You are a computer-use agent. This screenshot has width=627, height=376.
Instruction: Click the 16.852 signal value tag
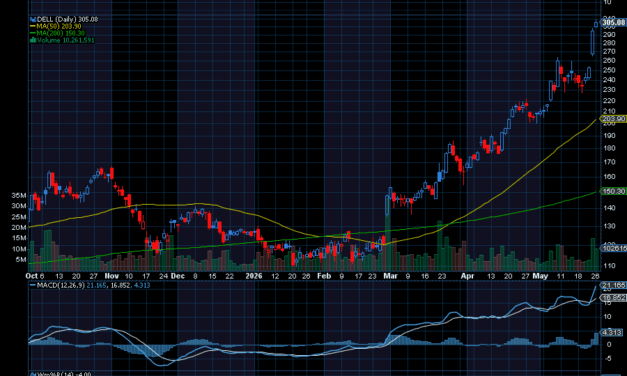point(614,298)
